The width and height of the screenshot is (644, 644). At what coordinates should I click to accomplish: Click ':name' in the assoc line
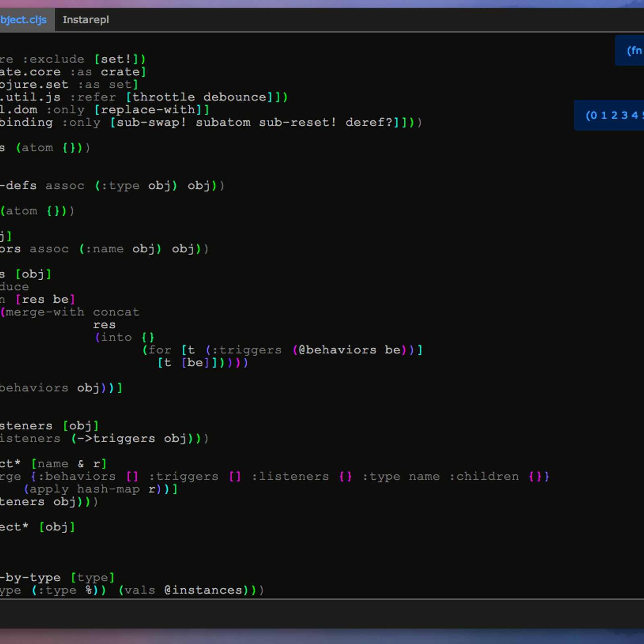pyautogui.click(x=104, y=249)
